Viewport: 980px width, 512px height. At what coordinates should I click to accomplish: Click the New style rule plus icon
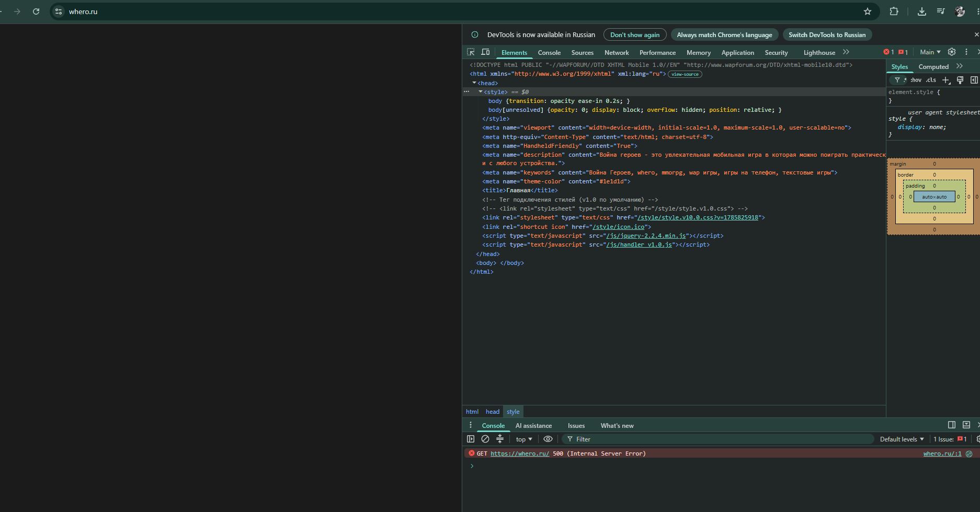click(x=945, y=80)
